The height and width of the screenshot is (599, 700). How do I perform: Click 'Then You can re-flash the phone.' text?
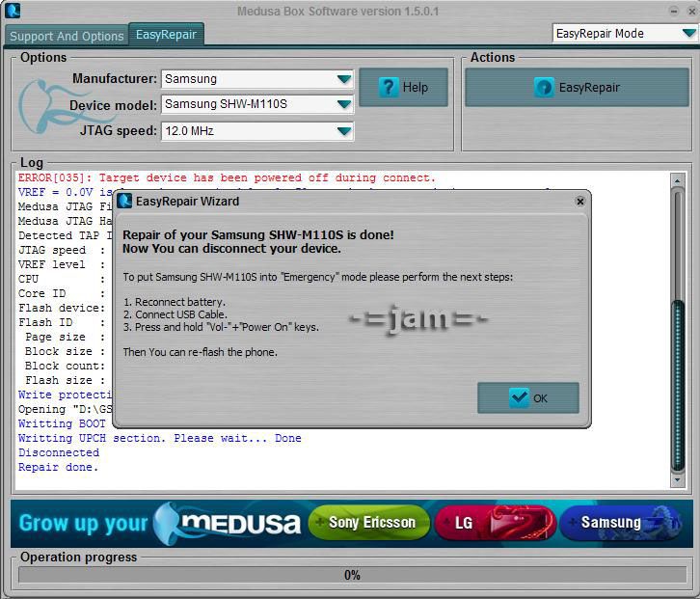click(x=200, y=352)
